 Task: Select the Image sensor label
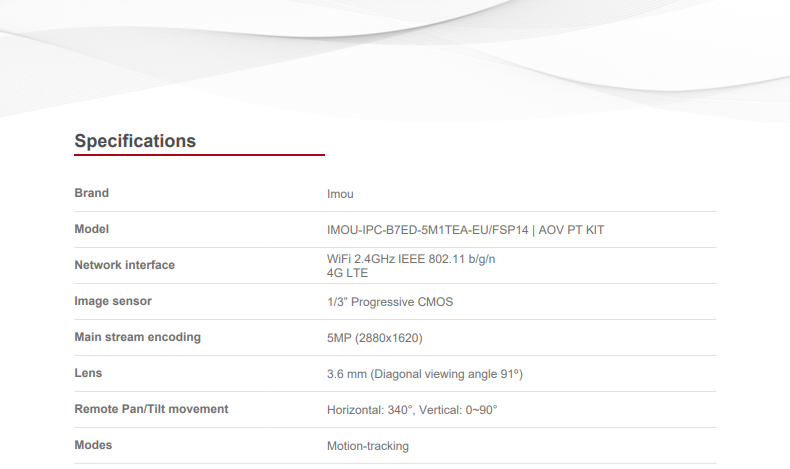coord(113,301)
